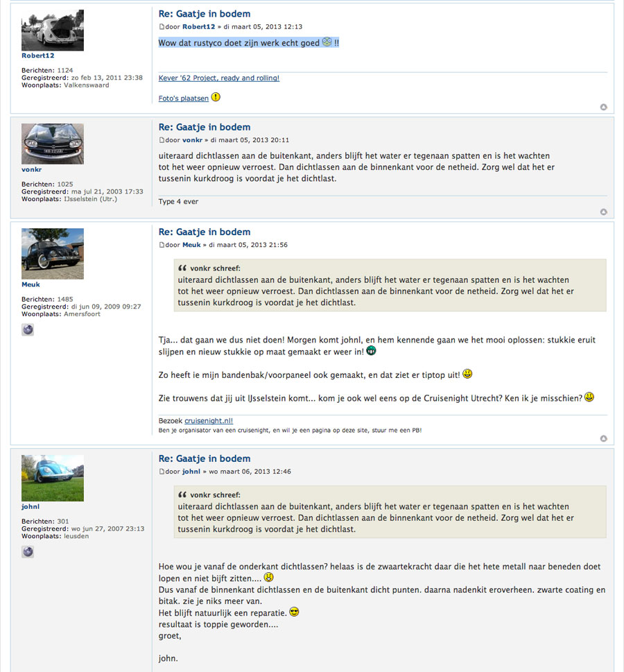Click 'Woonplaats: Valkenswaard' text
The image size is (624, 672).
[x=65, y=85]
